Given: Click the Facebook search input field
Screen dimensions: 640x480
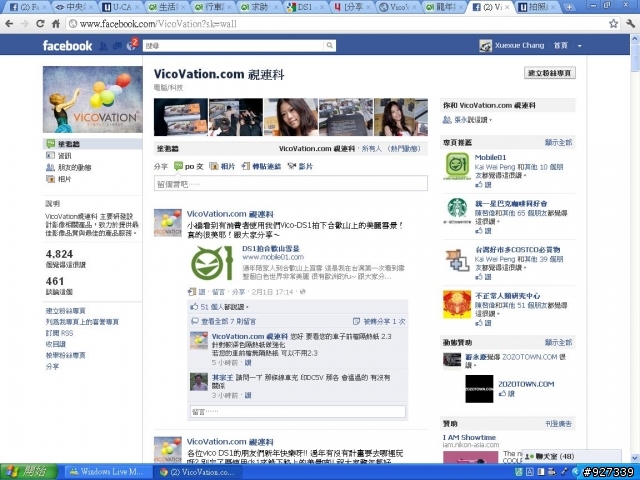Looking at the screenshot, I should point(233,46).
